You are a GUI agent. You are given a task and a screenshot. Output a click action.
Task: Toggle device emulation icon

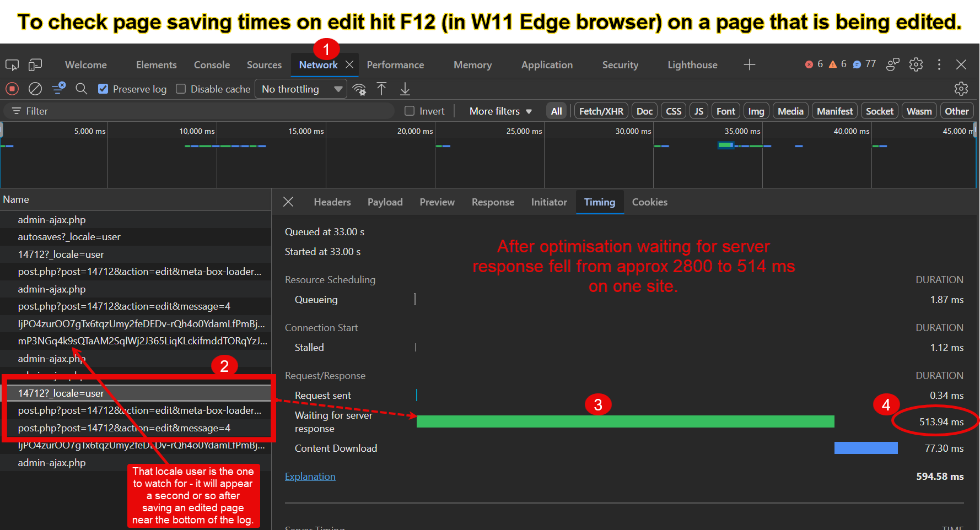[35, 65]
